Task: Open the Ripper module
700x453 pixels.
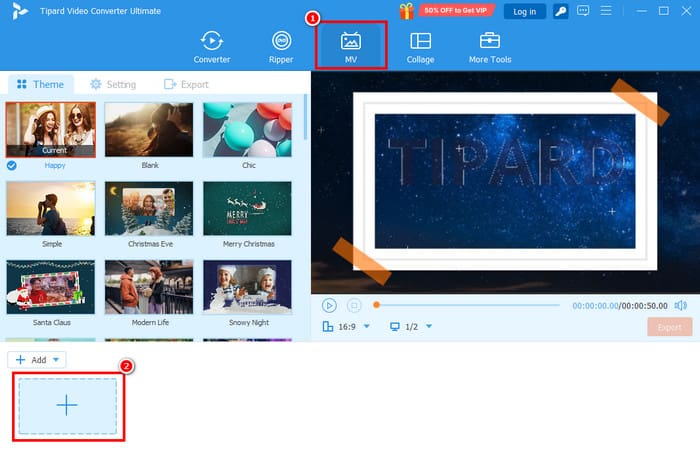Action: pos(281,47)
